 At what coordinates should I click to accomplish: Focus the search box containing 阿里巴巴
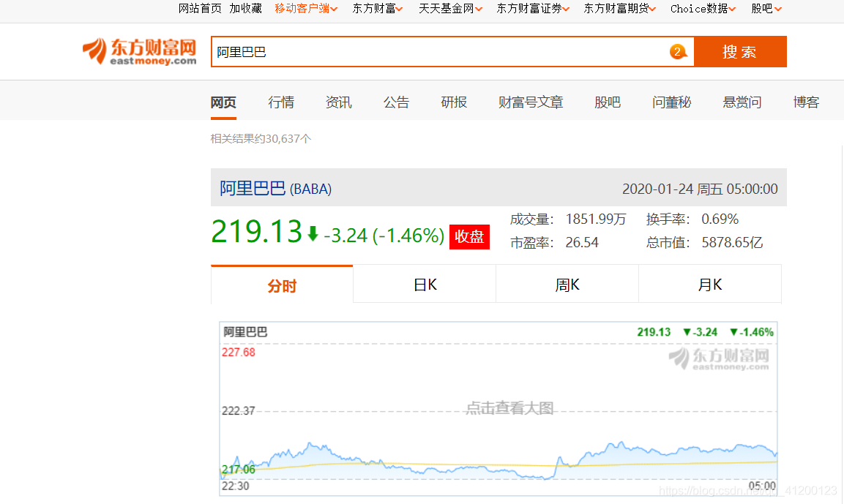click(452, 52)
